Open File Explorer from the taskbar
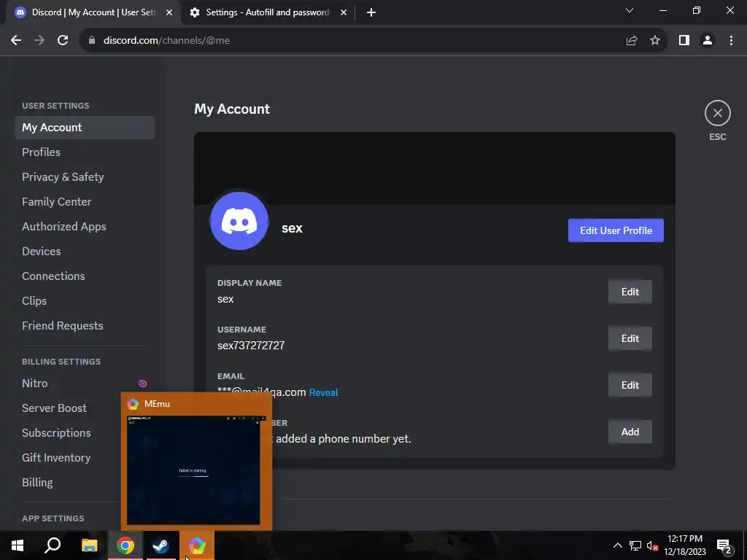Image resolution: width=747 pixels, height=560 pixels. 89,545
